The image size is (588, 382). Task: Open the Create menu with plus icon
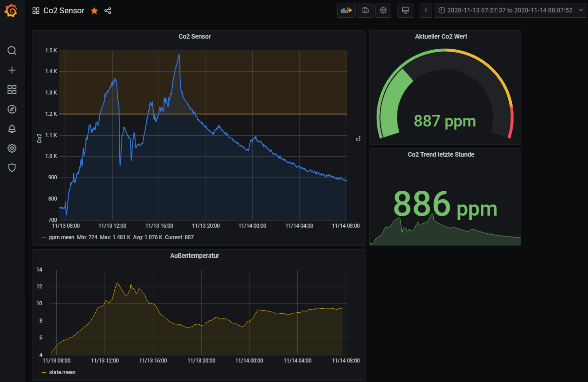coord(12,70)
